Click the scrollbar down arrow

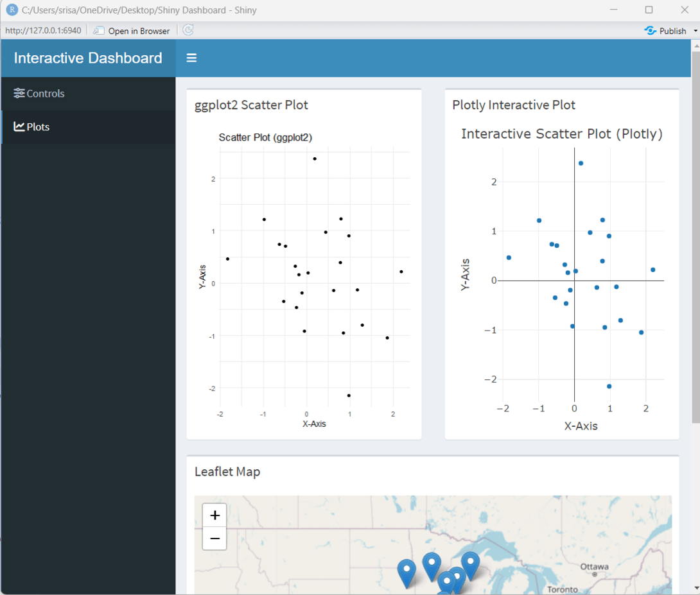click(695, 587)
